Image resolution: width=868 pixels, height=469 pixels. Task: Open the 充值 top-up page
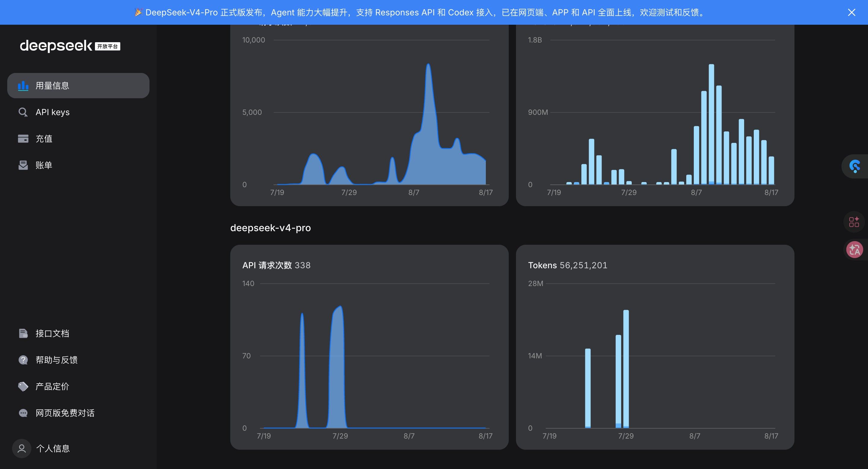click(78, 139)
